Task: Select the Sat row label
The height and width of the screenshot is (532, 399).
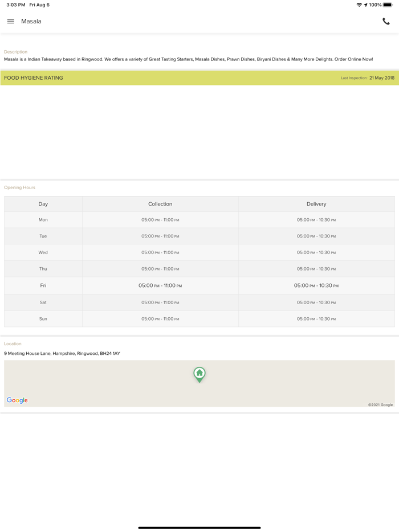Action: click(x=43, y=302)
